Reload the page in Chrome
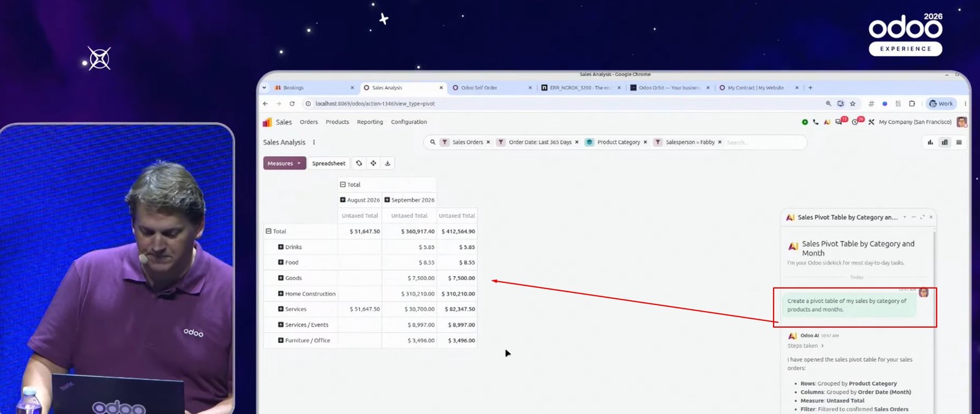 pyautogui.click(x=292, y=103)
